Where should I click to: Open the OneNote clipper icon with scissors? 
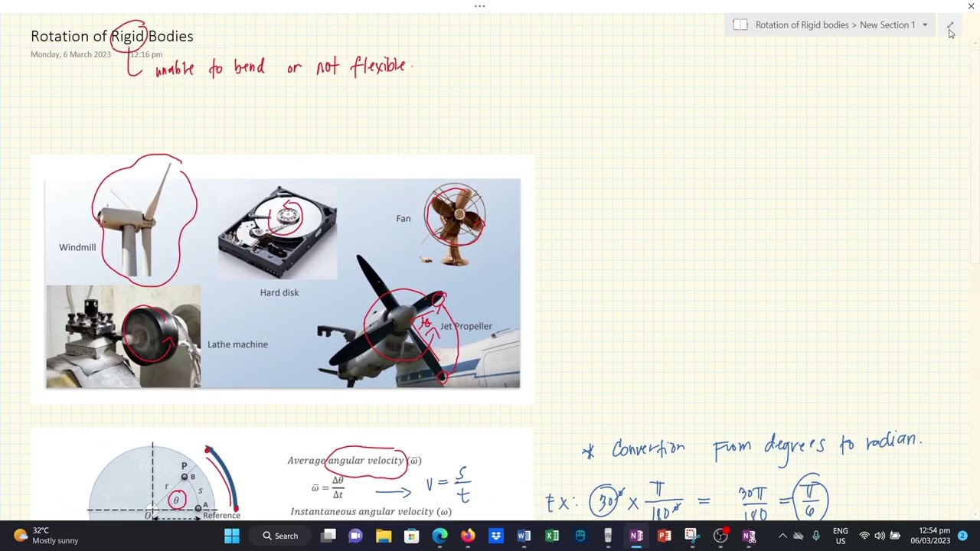click(x=749, y=536)
